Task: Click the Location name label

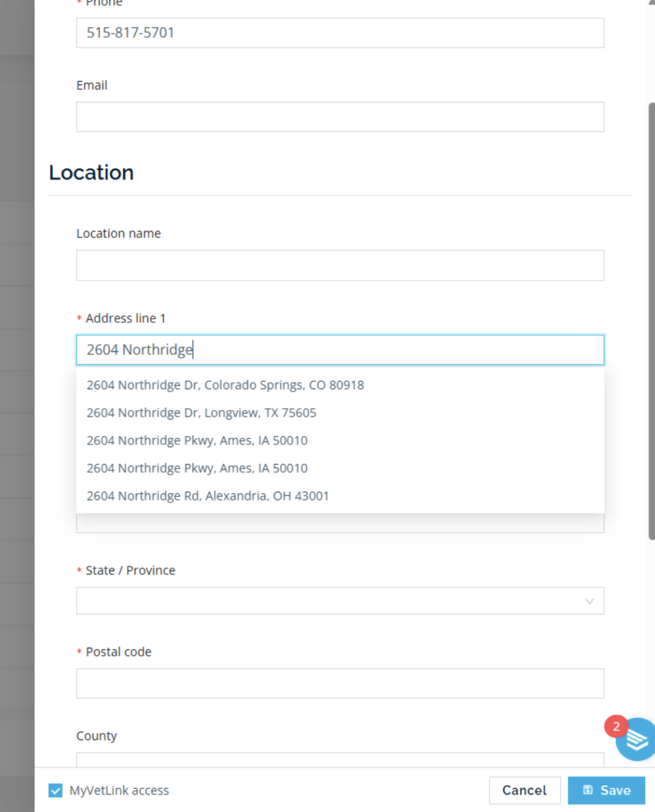Action: 119,234
